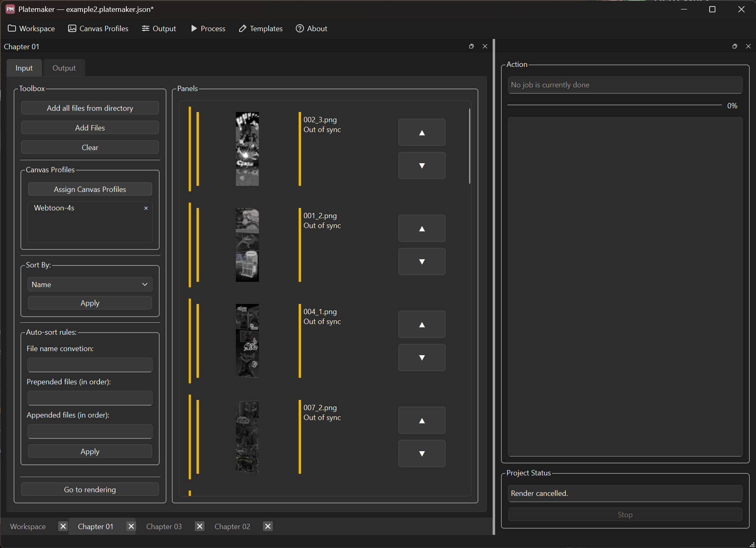This screenshot has width=756, height=548.
Task: Remove the Webtoon-4s canvas profile
Action: [x=146, y=208]
